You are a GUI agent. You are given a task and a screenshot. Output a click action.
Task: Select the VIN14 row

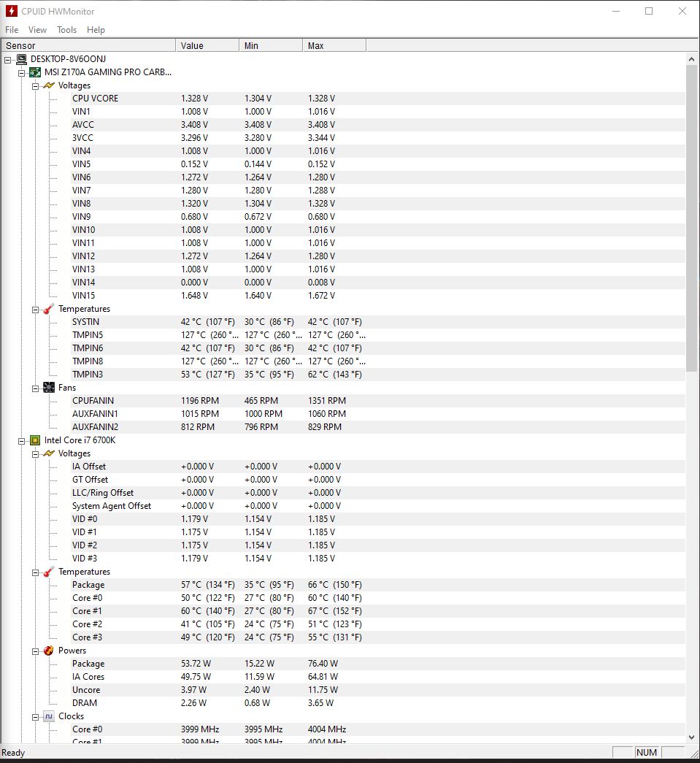[x=378, y=283]
